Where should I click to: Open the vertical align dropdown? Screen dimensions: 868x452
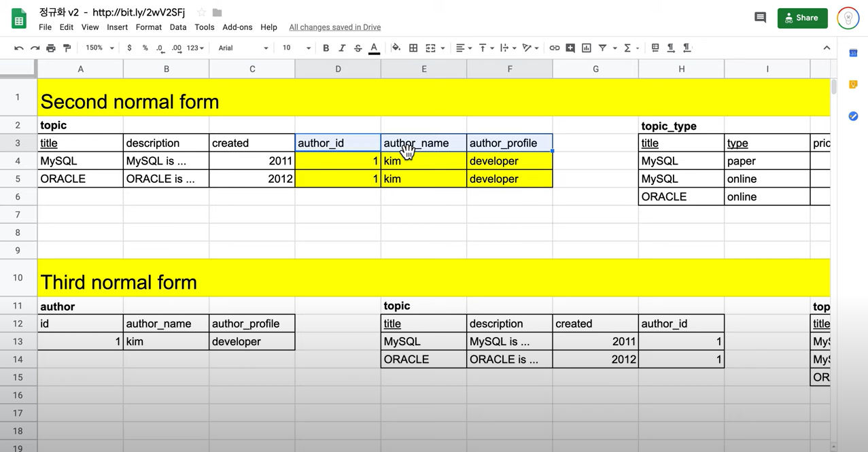point(486,48)
